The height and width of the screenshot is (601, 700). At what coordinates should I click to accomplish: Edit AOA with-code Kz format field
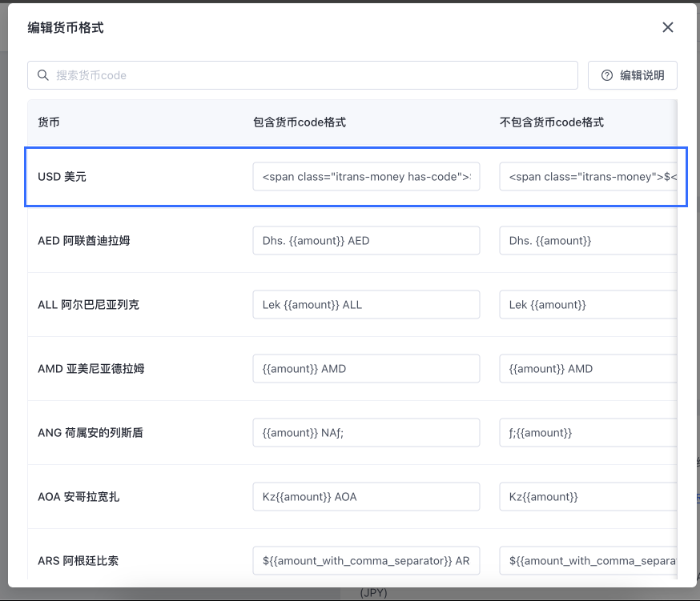(x=366, y=497)
